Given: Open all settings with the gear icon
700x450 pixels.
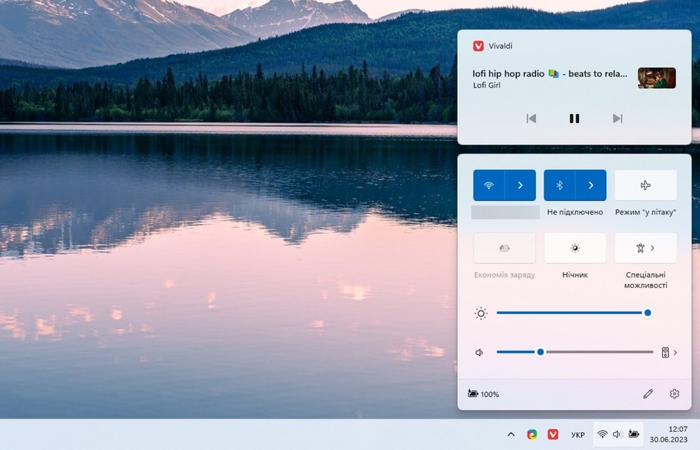Looking at the screenshot, I should (674, 394).
